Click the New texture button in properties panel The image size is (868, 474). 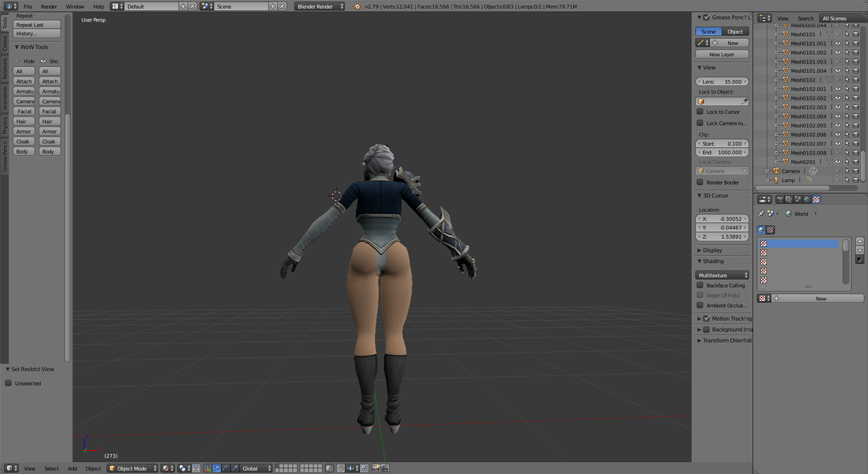[x=821, y=298]
